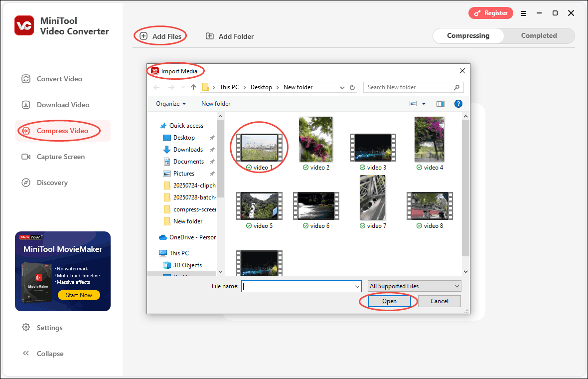The height and width of the screenshot is (379, 588).
Task: Refresh the New folder listing
Action: 352,87
